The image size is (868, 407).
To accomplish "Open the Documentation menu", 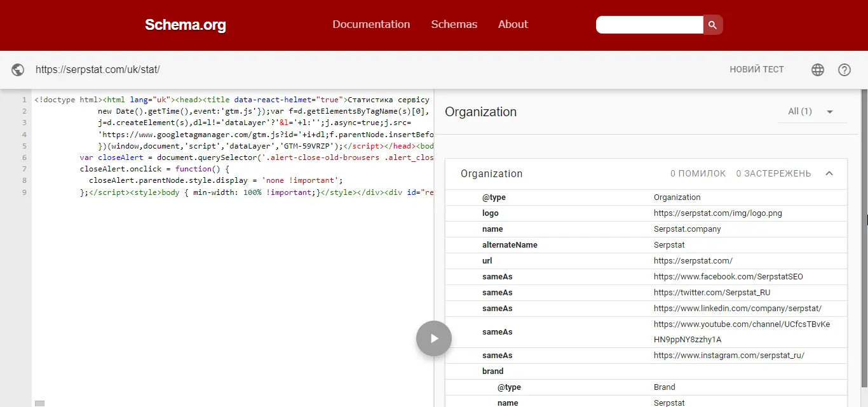I will click(x=371, y=24).
